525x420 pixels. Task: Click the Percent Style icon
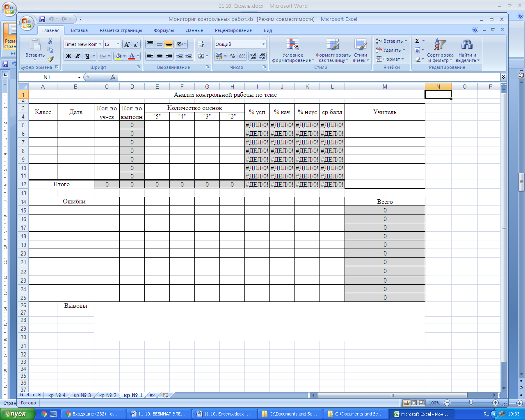pyautogui.click(x=233, y=56)
